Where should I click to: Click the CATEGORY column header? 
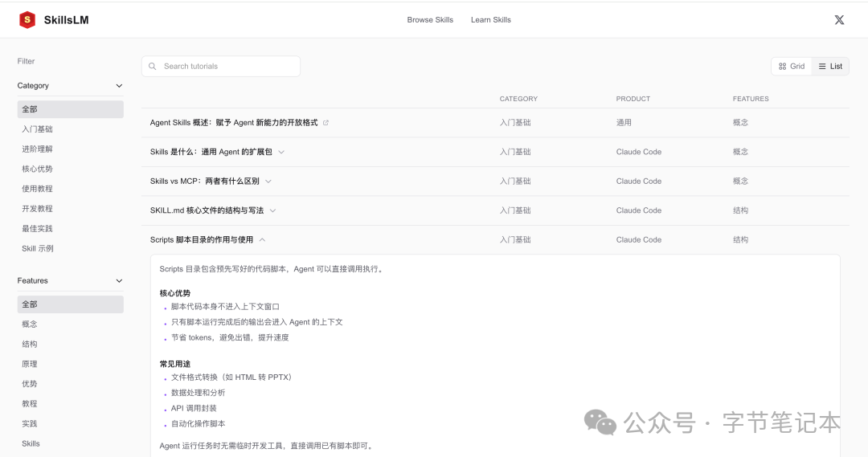coord(518,99)
